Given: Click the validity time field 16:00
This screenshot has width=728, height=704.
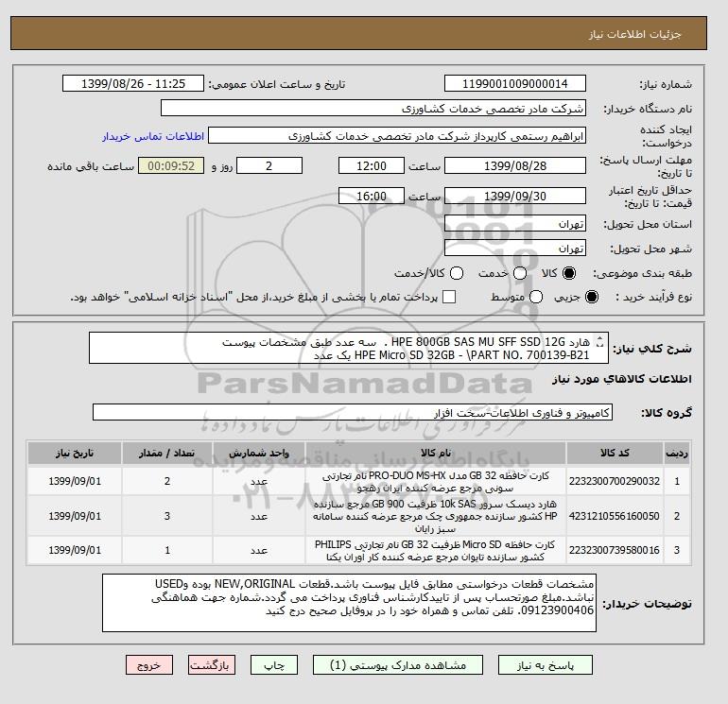Looking at the screenshot, I should (x=371, y=196).
